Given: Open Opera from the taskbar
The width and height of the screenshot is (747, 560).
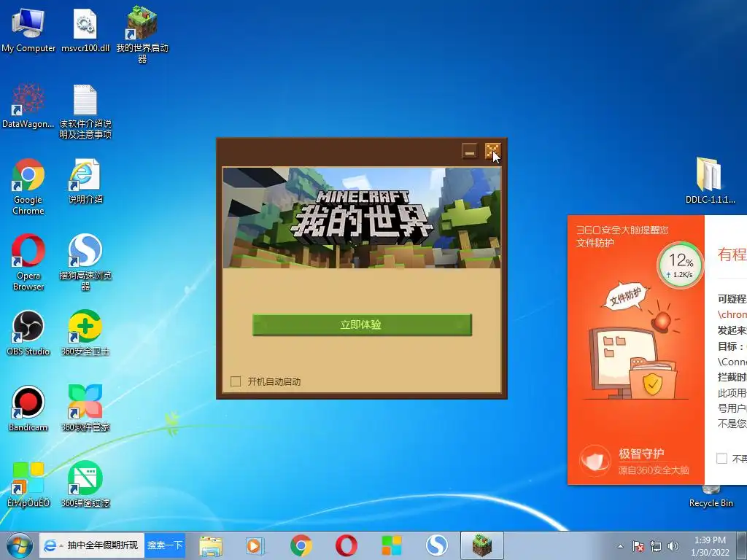Looking at the screenshot, I should (347, 545).
